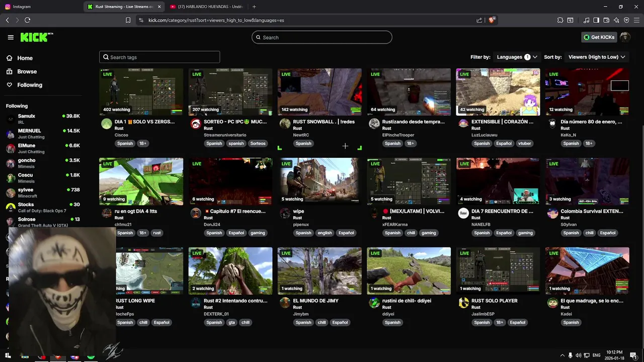
Task: Click the Get KICKs button
Action: point(599,37)
